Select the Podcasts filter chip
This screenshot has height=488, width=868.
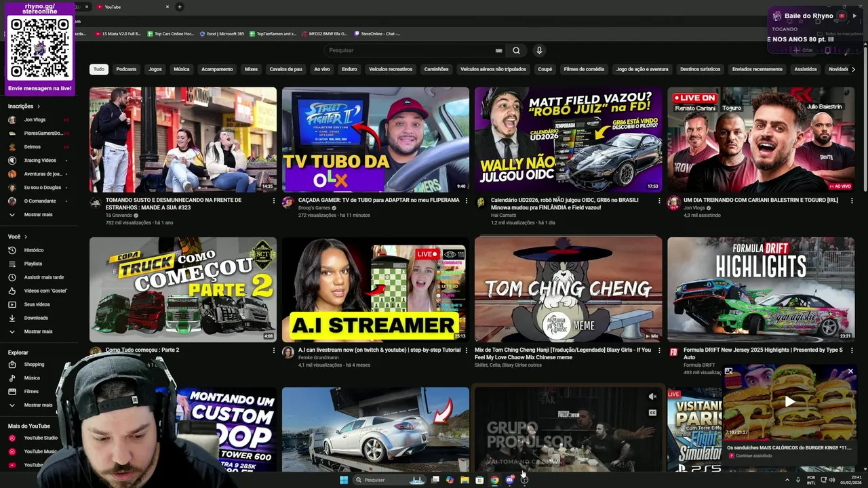(126, 69)
